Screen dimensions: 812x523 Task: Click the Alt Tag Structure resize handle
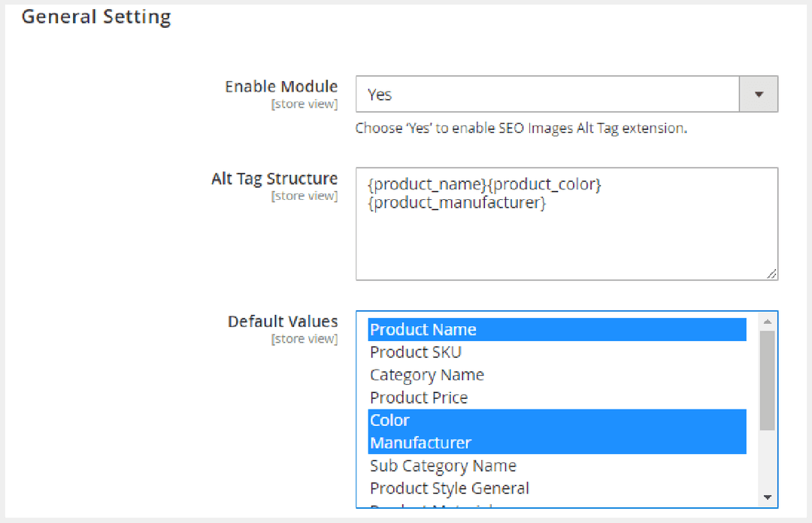click(x=771, y=274)
